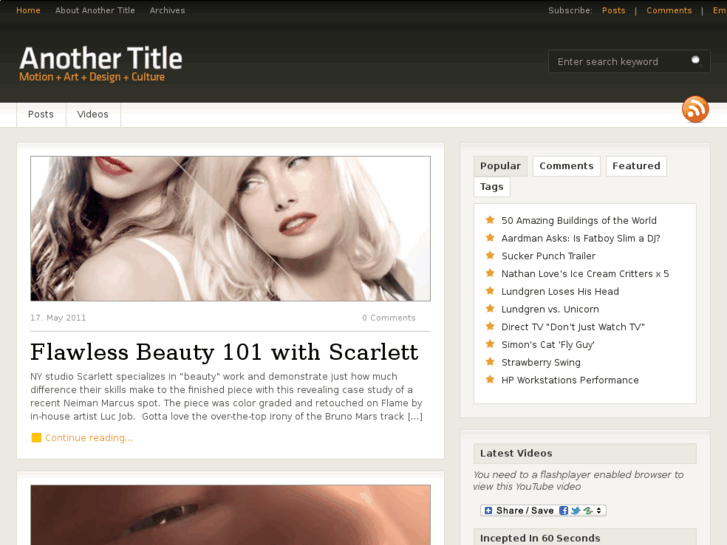727x545 pixels.
Task: Open Direct TV Don't Just Watch TV link
Action: 573,327
